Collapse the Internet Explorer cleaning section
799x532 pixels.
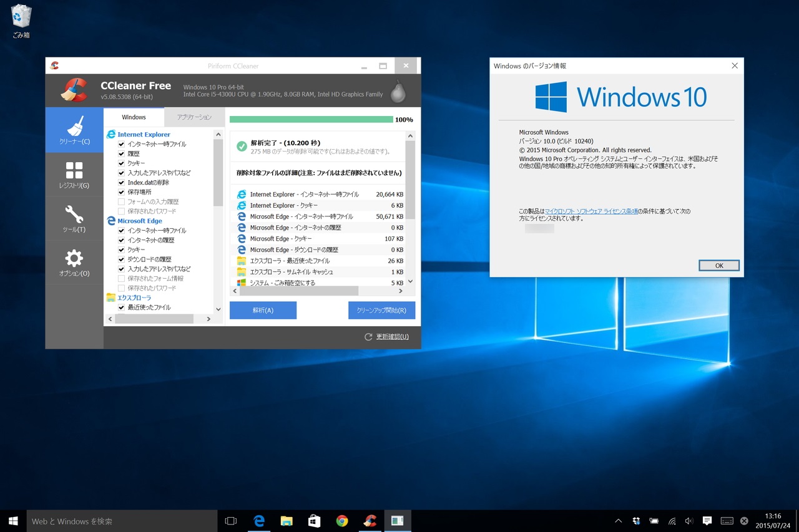pos(139,134)
